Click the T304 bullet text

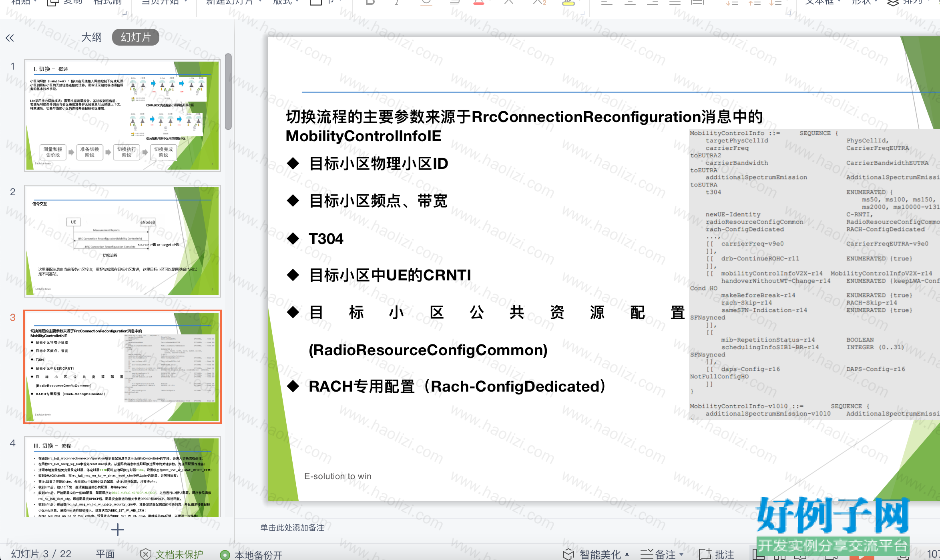(326, 239)
